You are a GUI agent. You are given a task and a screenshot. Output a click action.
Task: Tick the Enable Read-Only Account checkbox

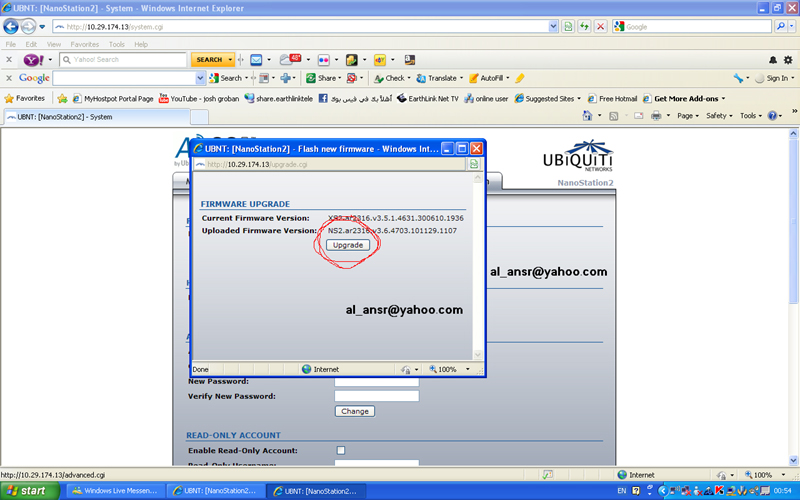(340, 450)
